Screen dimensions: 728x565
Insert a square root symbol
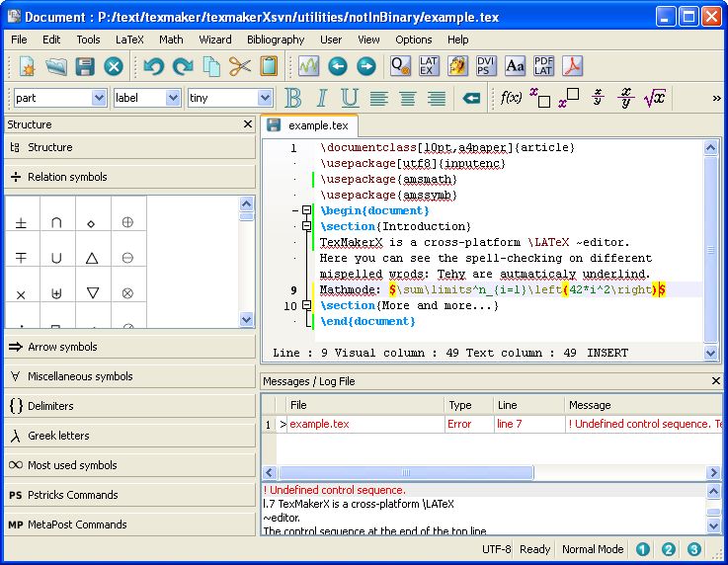tap(654, 98)
